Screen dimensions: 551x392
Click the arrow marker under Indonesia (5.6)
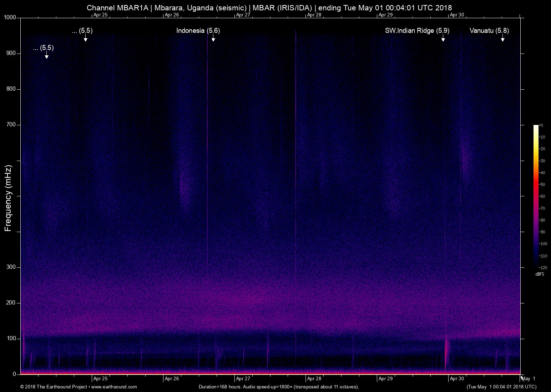[213, 39]
